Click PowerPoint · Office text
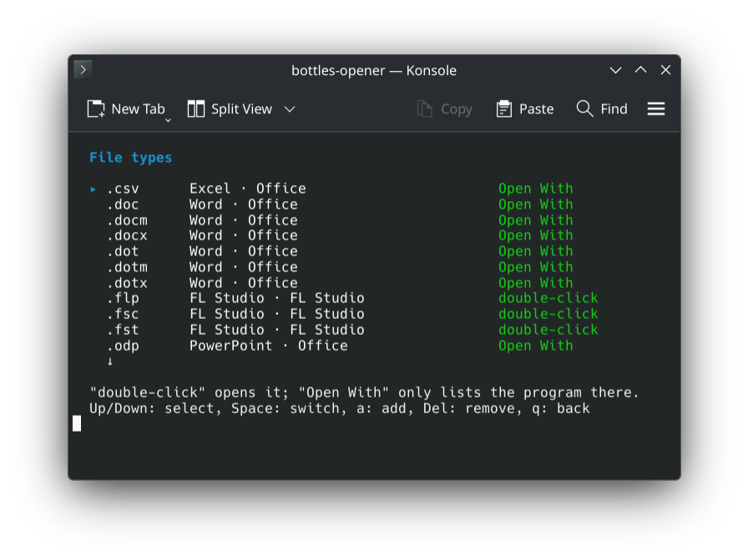Screen dimensions: 748x560 point(269,346)
